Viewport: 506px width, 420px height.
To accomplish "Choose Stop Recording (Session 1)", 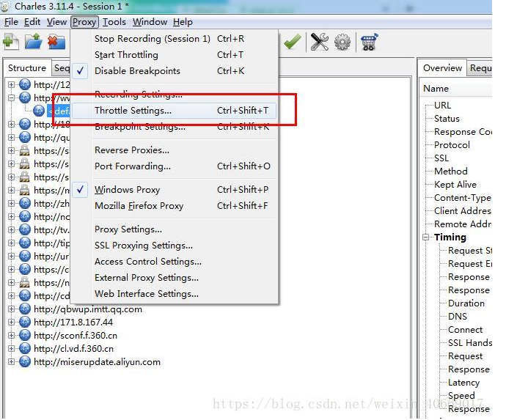I will point(175,39).
